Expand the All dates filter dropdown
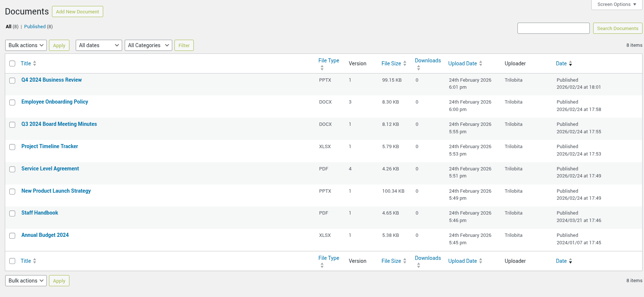The image size is (644, 297). (99, 45)
